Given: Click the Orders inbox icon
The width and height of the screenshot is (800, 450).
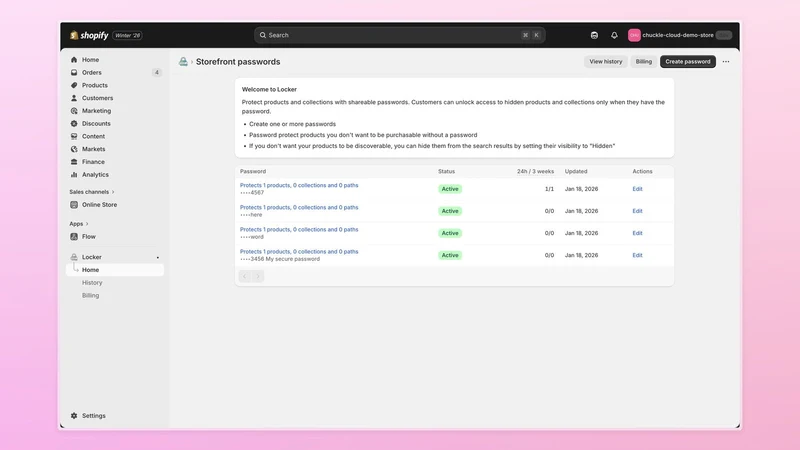Looking at the screenshot, I should [74, 72].
